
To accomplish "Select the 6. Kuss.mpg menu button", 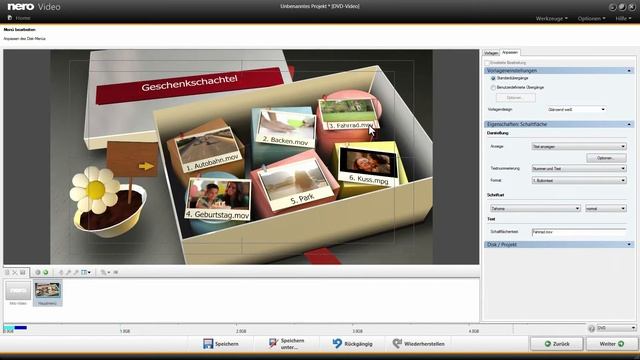I will pos(369,167).
